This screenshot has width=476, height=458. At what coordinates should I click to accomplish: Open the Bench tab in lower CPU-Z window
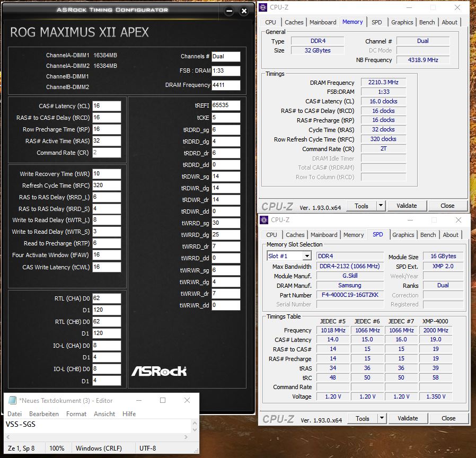coord(428,235)
